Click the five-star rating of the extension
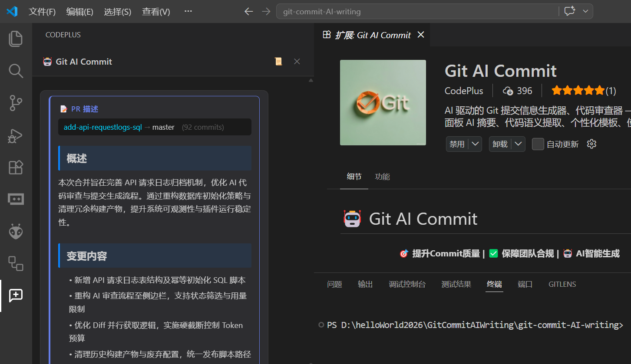631x364 pixels. 578,91
